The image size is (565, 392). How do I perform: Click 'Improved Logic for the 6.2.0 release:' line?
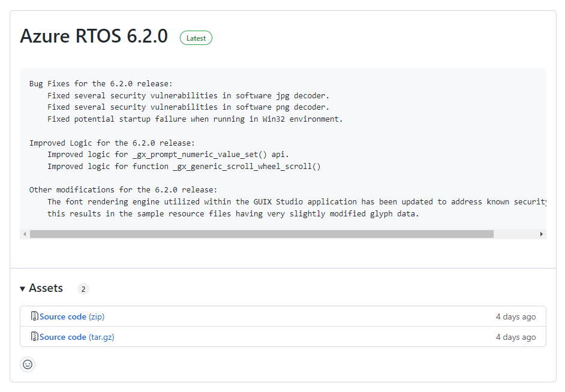(x=112, y=143)
